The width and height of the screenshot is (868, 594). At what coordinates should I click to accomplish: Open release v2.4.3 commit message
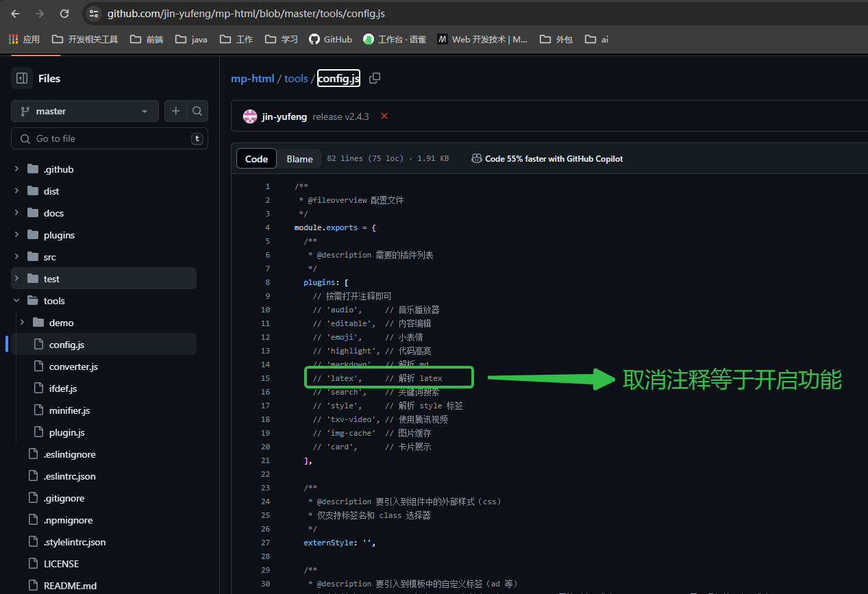340,116
